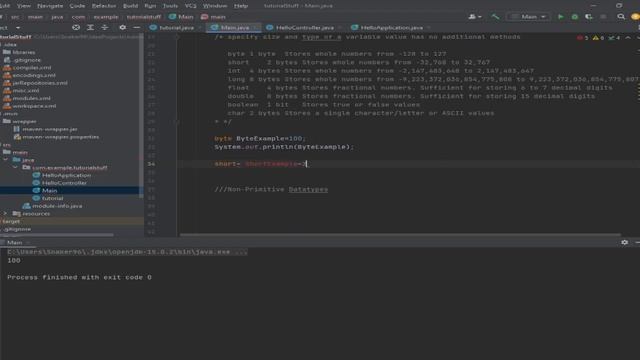Switch to the HelloController.java tab
The image size is (640, 360).
304,27
